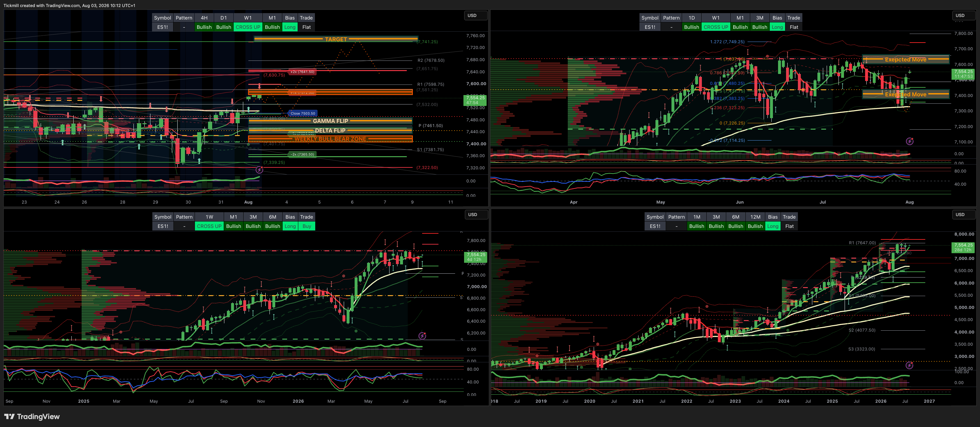Click the lightning bolt icon on the 4H chart
Viewport: 980px width, 427px height.
260,170
